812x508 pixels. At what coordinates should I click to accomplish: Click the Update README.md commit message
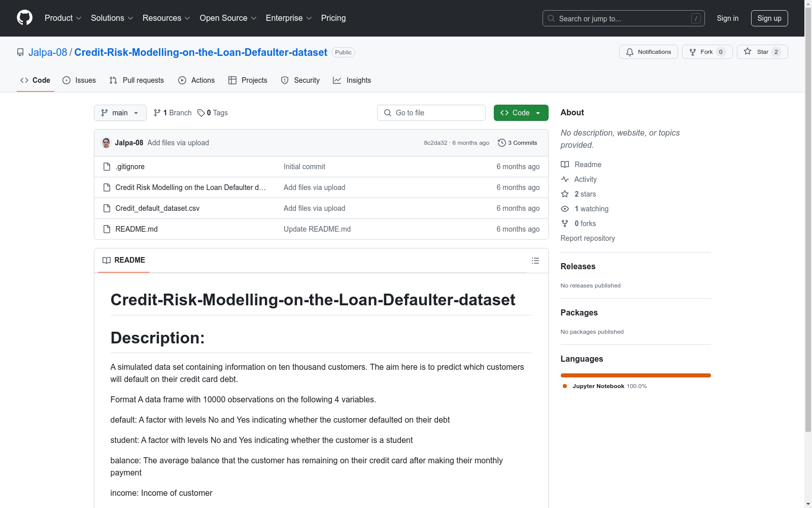click(x=317, y=229)
